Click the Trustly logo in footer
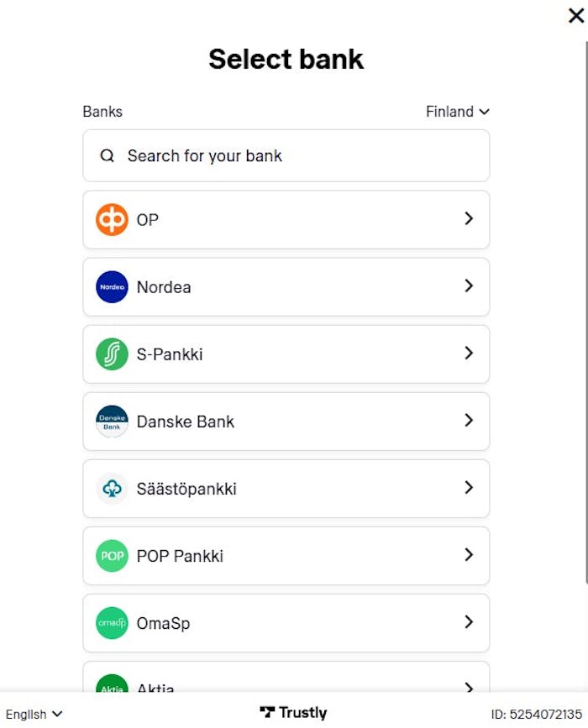 [293, 713]
